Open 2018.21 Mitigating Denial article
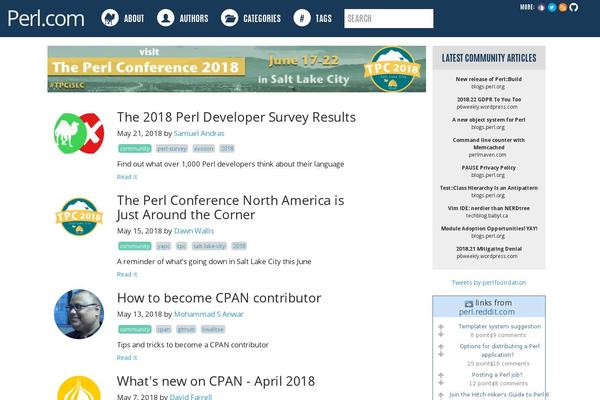600x400 pixels. (489, 249)
